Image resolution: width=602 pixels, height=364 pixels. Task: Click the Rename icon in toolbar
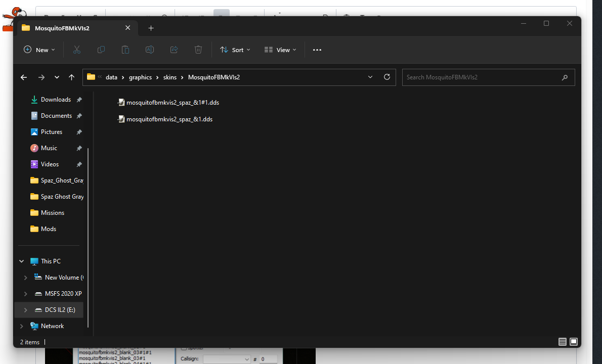(150, 50)
